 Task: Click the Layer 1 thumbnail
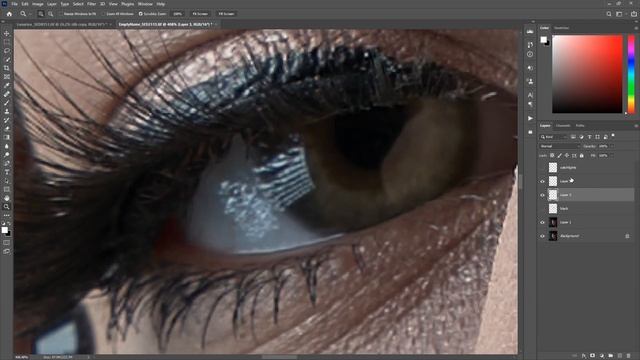(553, 222)
